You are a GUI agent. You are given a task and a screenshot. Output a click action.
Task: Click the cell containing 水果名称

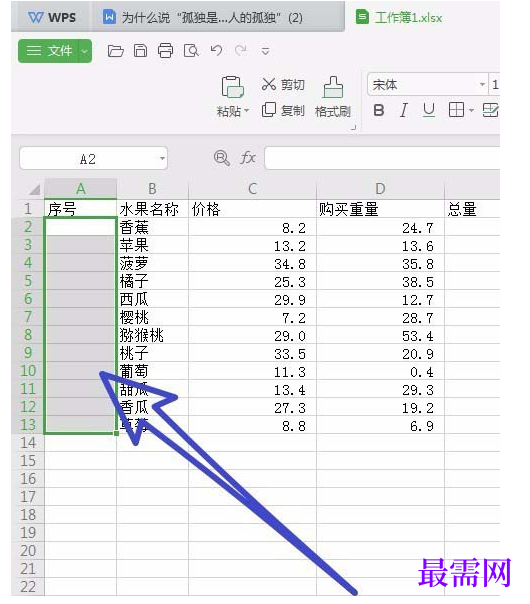153,209
